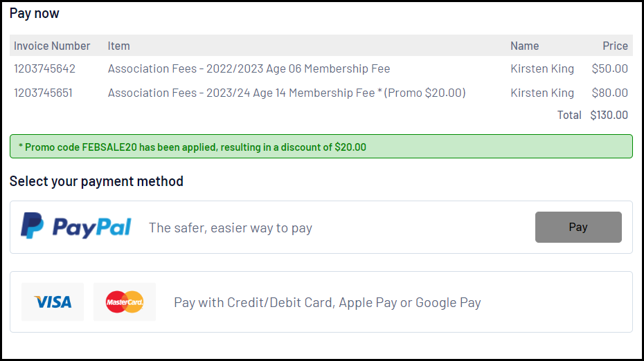Image resolution: width=644 pixels, height=361 pixels.
Task: Click the Item column header
Action: pyautogui.click(x=118, y=46)
